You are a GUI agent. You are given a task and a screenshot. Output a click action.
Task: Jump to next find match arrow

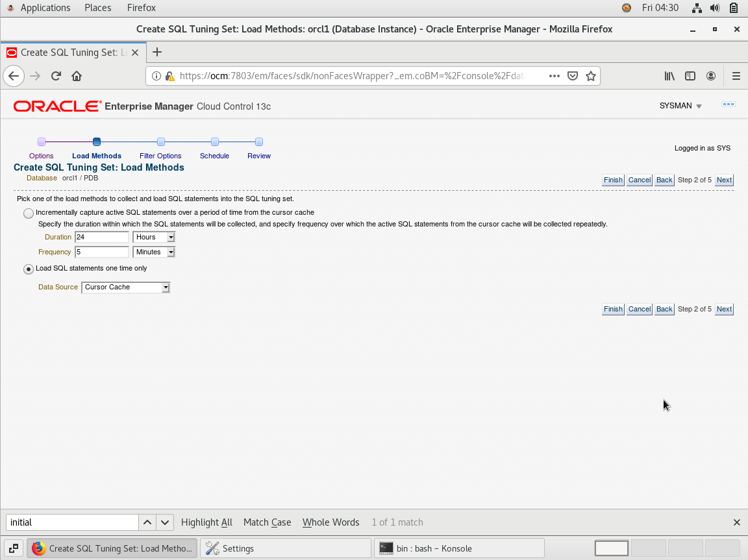(x=165, y=522)
